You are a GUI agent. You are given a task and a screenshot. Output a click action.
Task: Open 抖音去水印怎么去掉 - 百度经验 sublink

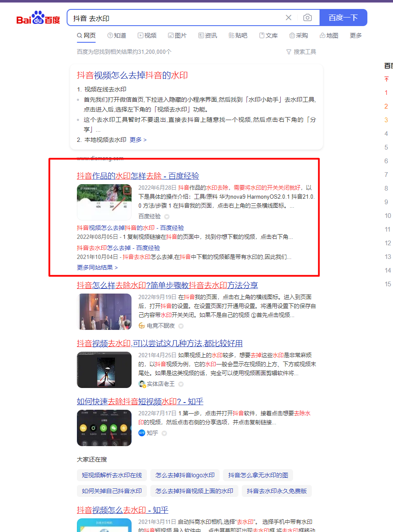118,247
